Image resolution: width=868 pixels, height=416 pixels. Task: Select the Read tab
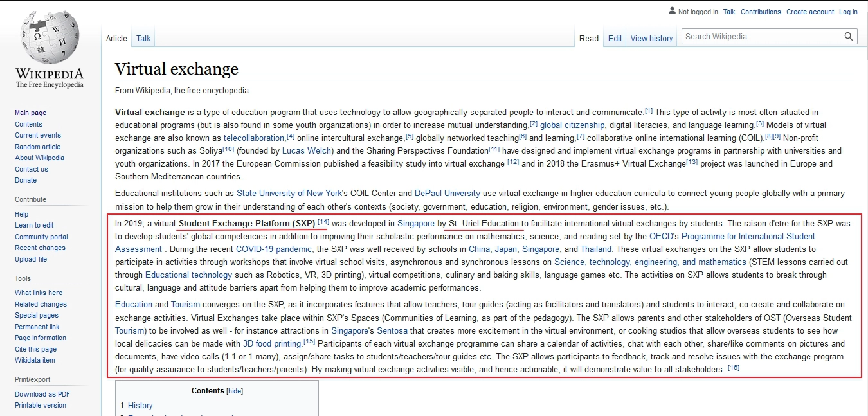[x=589, y=39]
